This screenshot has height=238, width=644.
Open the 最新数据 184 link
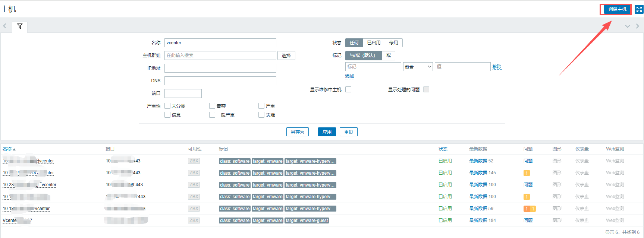point(478,220)
